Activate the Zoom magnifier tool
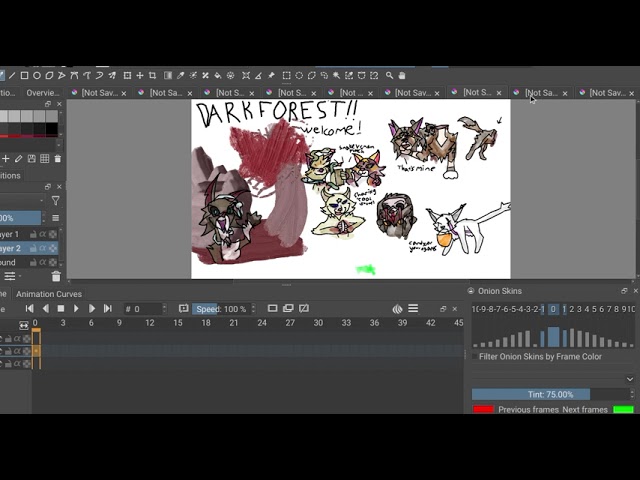Screen dimensions: 640x480 tap(389, 76)
